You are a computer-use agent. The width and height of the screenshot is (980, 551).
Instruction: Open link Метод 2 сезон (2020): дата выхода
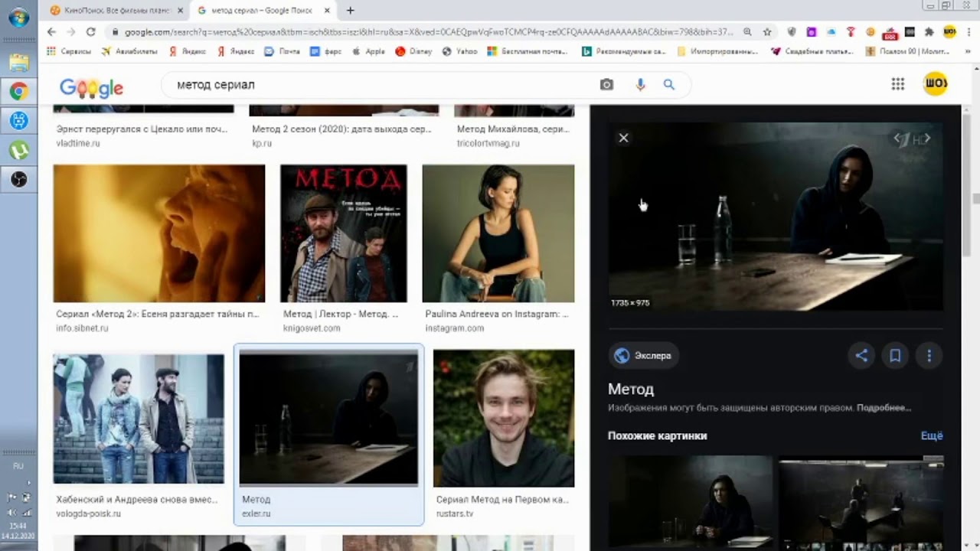[x=341, y=129]
